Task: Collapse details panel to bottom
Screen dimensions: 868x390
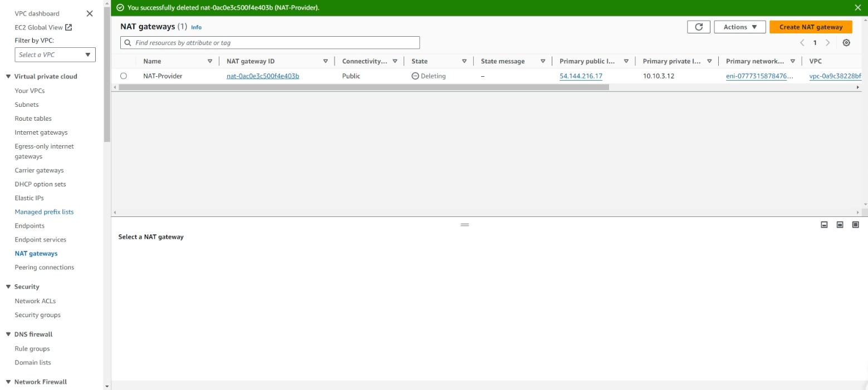Action: [x=824, y=225]
